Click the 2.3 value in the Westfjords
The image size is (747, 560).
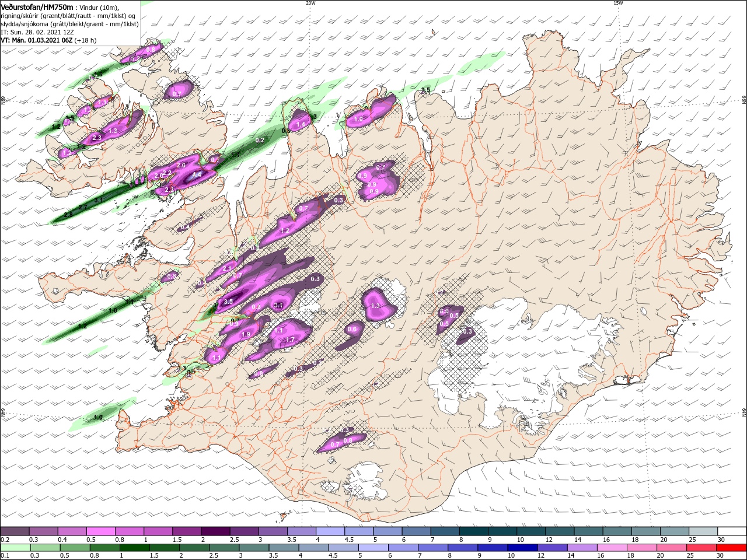tap(97, 138)
